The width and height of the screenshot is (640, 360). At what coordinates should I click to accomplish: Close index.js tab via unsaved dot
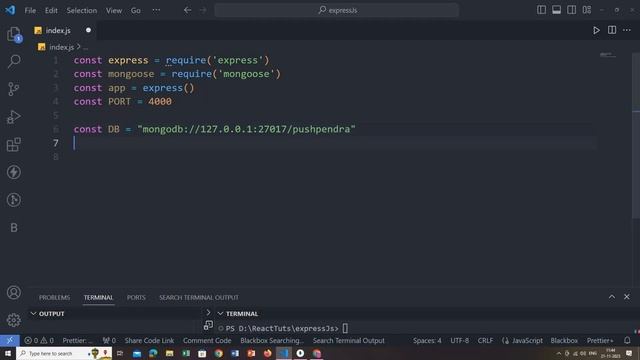[x=88, y=30]
